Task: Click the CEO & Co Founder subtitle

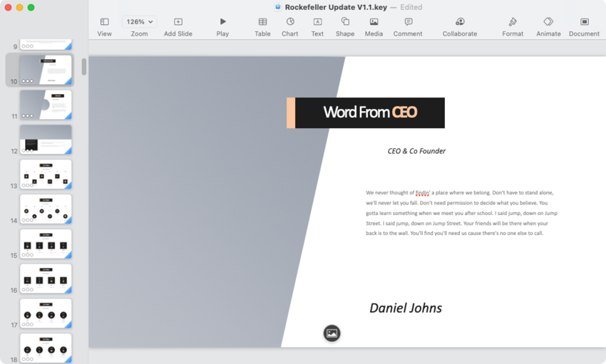Action: tap(416, 151)
